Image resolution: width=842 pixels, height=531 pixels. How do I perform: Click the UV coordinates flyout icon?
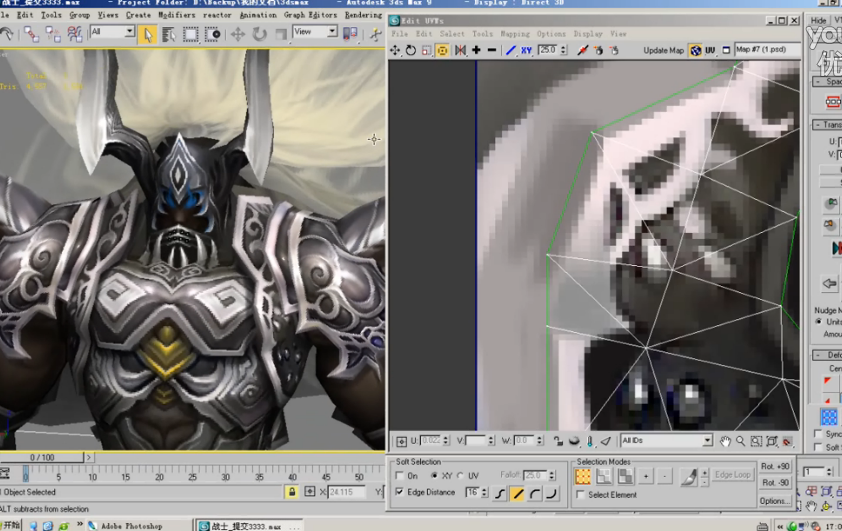pyautogui.click(x=710, y=50)
